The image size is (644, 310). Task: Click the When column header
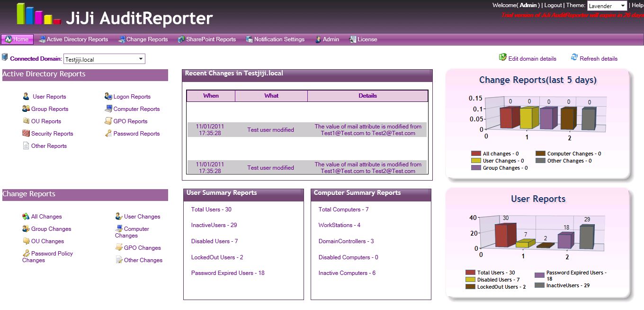(211, 96)
